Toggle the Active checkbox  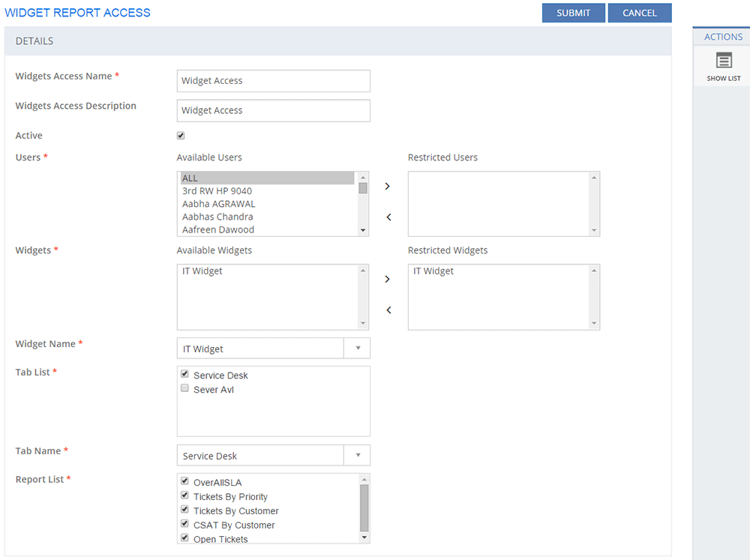pos(181,136)
